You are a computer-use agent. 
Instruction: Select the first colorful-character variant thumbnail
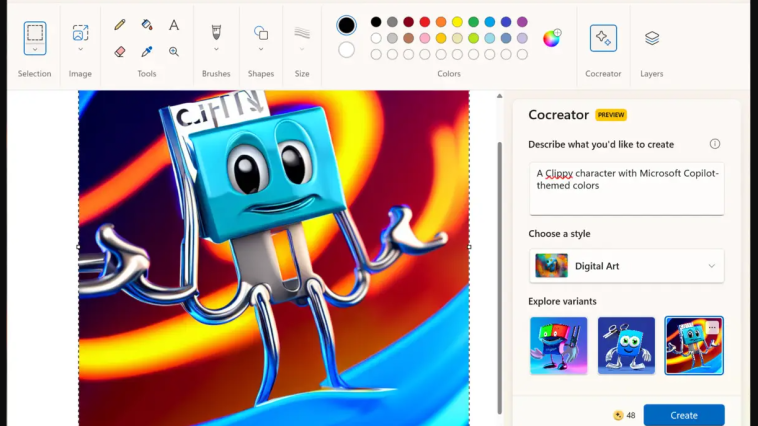pyautogui.click(x=558, y=346)
